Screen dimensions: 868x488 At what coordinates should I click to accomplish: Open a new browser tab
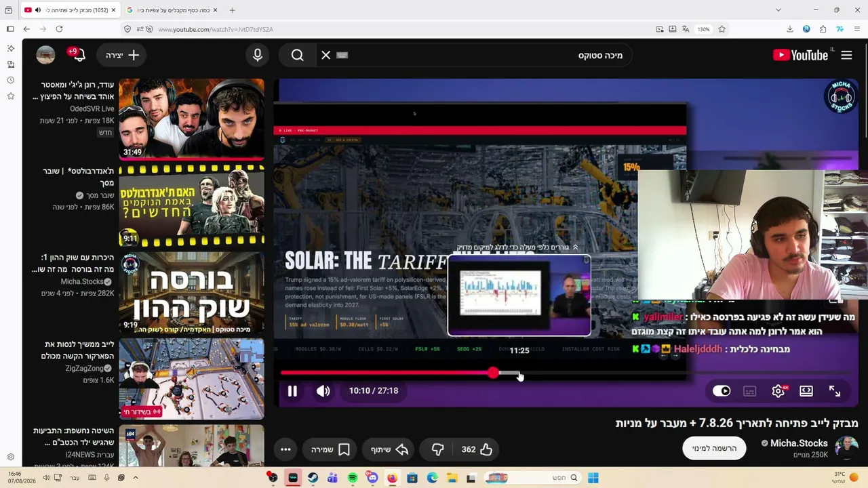(232, 10)
